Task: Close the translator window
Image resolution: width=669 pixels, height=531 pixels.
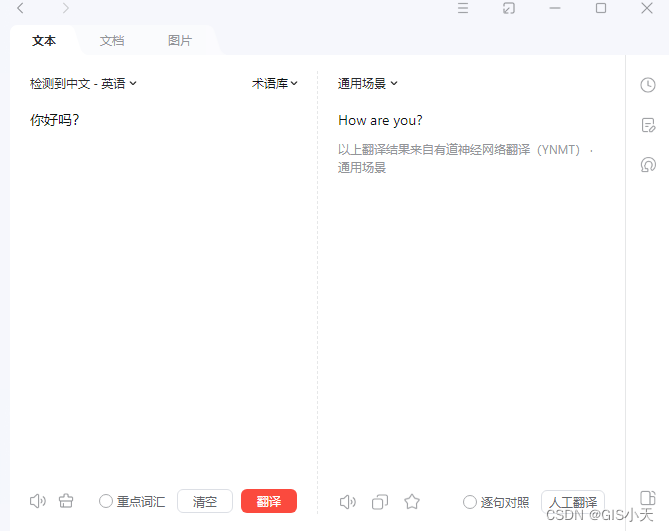Action: tap(647, 8)
